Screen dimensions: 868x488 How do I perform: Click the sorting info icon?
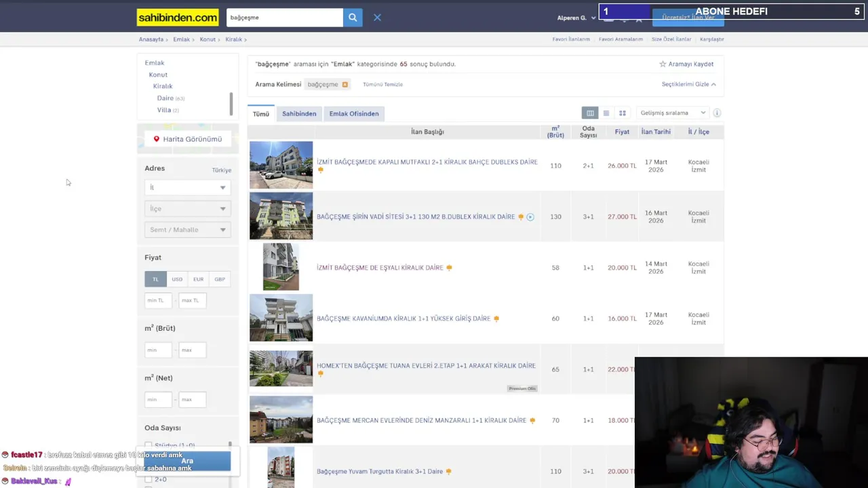[717, 113]
